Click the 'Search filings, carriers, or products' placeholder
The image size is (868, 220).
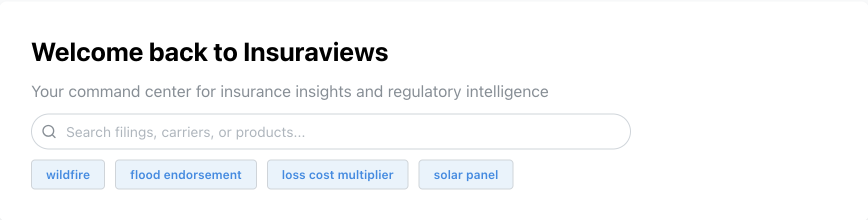tap(185, 132)
